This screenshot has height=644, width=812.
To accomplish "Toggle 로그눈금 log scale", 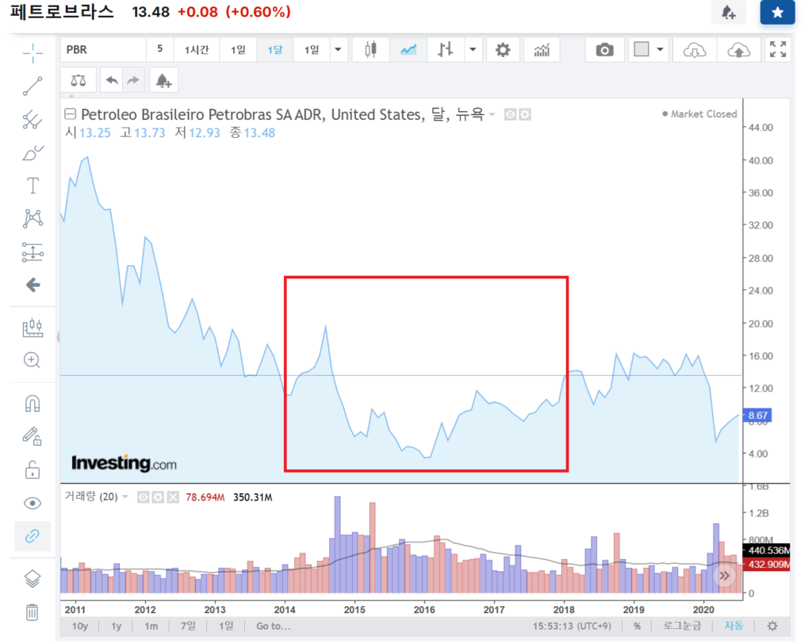I will [682, 627].
